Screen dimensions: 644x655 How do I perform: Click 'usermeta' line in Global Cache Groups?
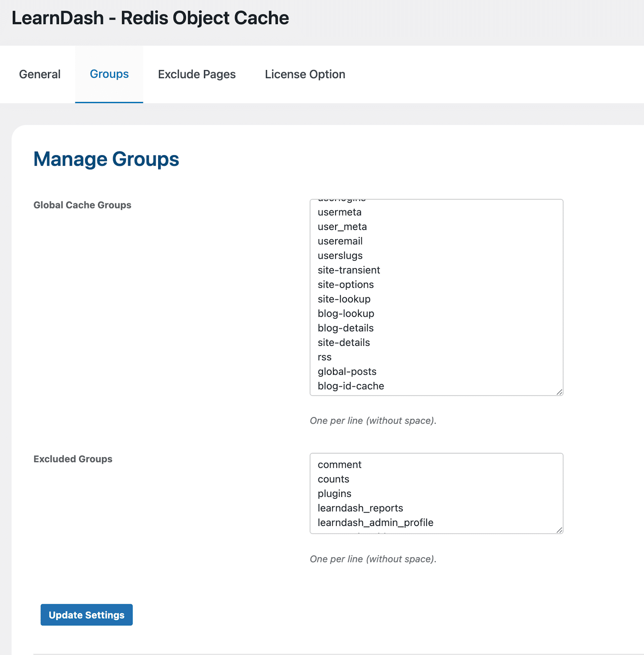point(340,212)
